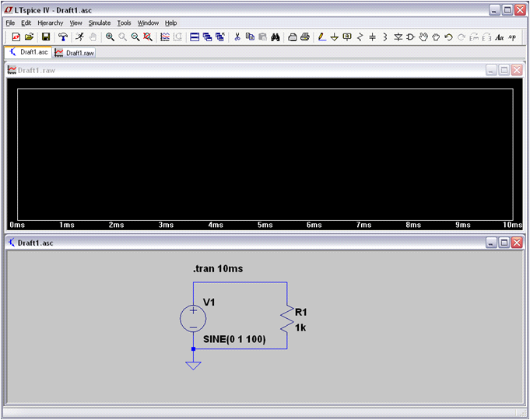Open the Tools menu
The height and width of the screenshot is (420, 530).
(x=124, y=23)
